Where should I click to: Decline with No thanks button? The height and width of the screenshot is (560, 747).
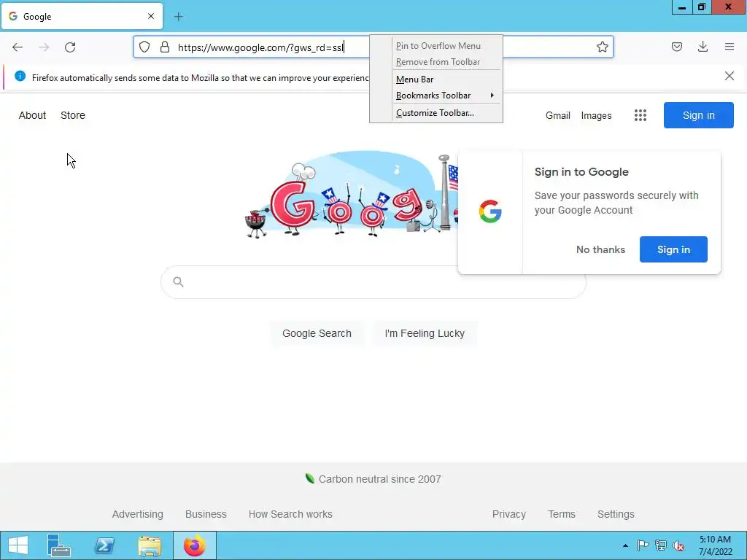coord(600,249)
